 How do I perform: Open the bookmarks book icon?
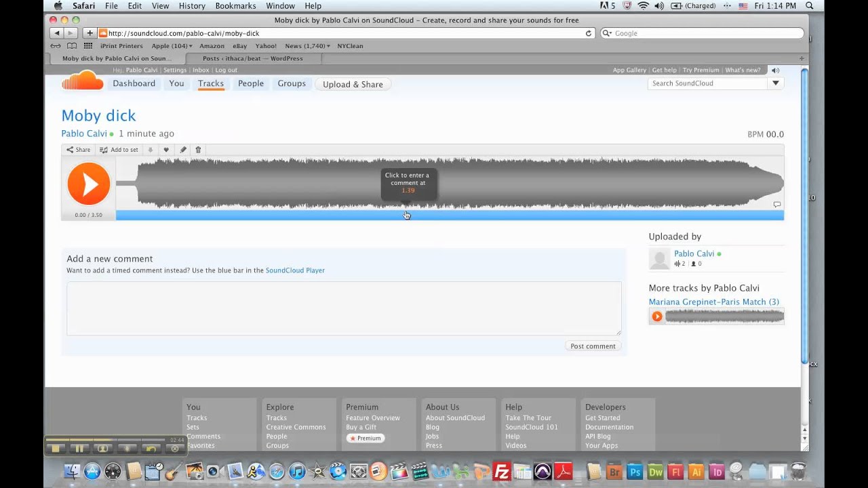[72, 46]
